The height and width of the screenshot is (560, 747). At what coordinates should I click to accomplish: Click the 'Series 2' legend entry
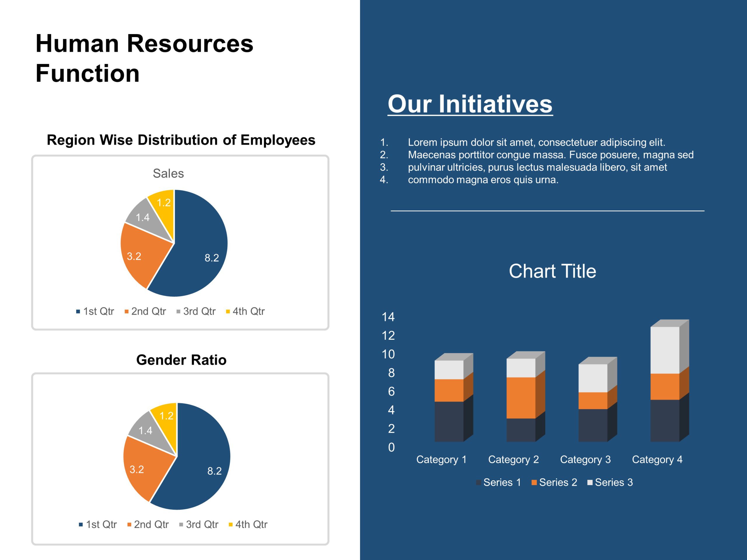[x=554, y=482]
